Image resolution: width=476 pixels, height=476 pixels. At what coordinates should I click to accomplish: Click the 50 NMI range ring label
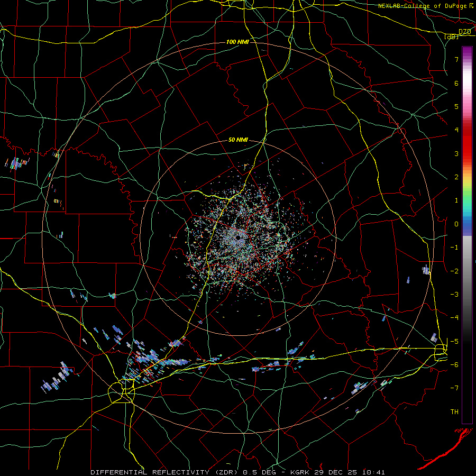point(238,140)
